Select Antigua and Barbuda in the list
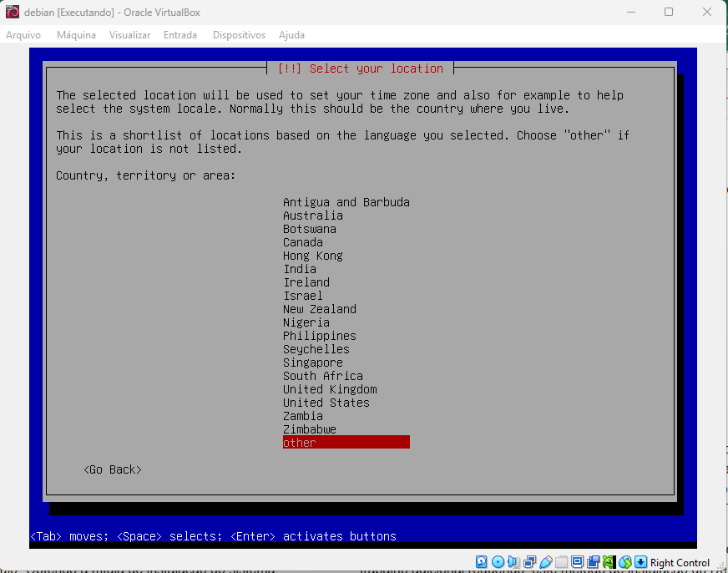 coord(346,202)
